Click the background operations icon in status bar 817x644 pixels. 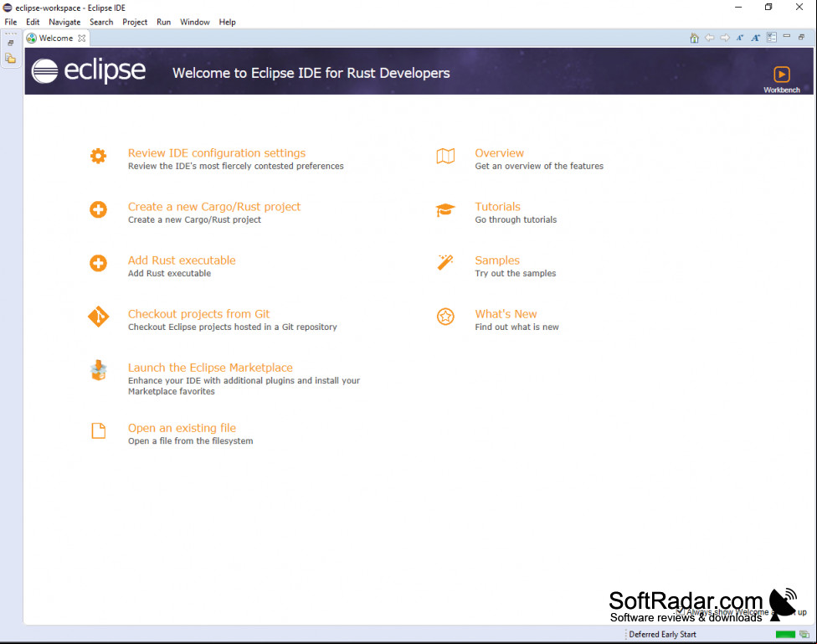(x=804, y=635)
